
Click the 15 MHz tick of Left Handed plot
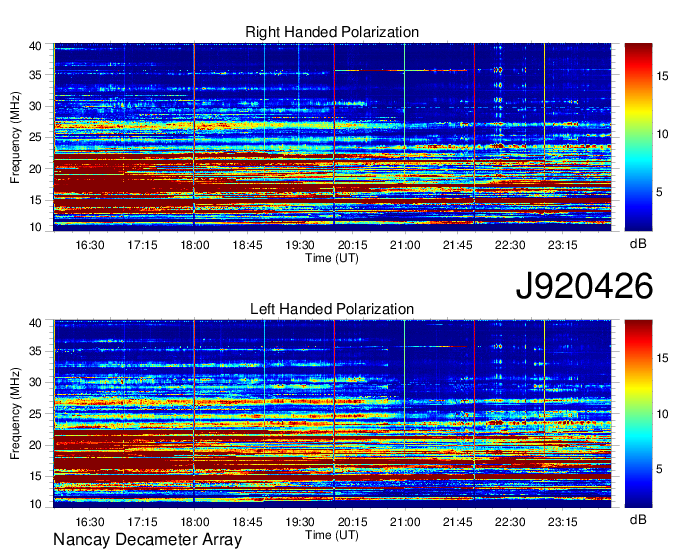(35, 477)
